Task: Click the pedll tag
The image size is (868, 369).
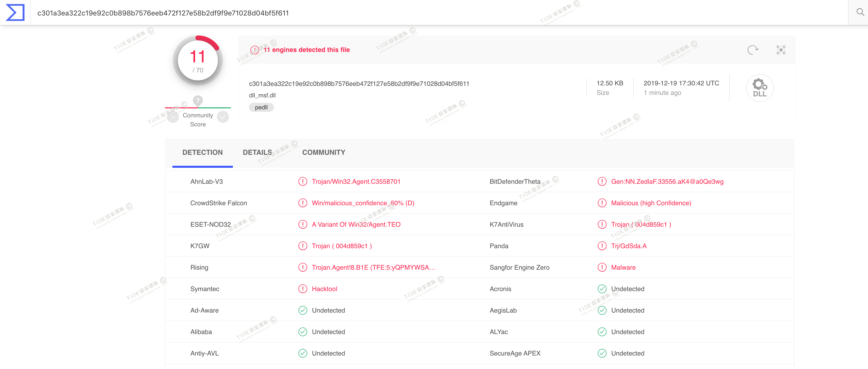Action: pyautogui.click(x=261, y=107)
